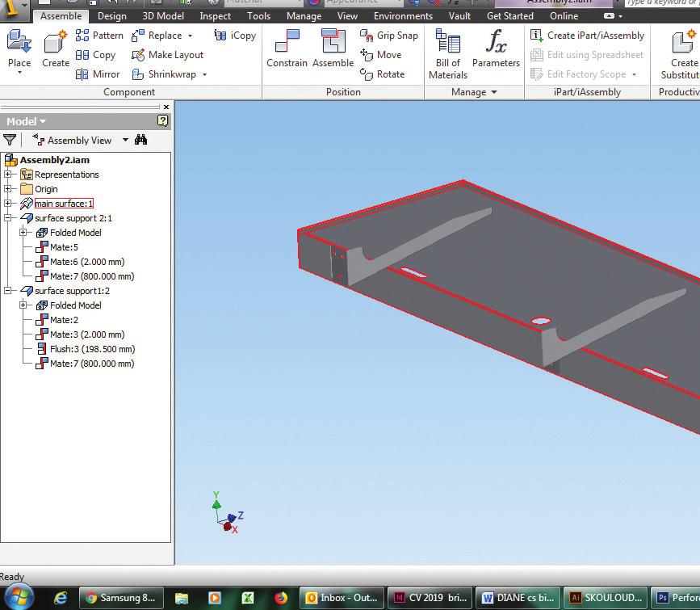This screenshot has height=610, width=700.
Task: Expand the Origin folder node
Action: pyautogui.click(x=7, y=188)
